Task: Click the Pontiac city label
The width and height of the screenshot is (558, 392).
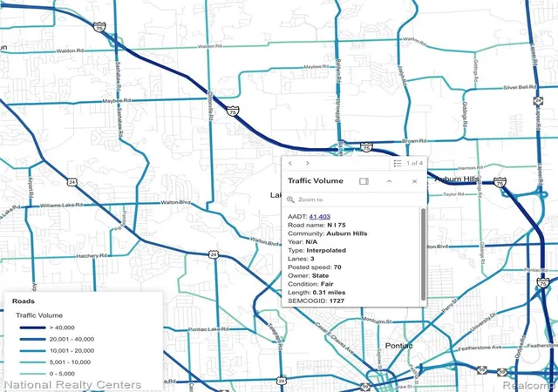Action: coord(399,346)
